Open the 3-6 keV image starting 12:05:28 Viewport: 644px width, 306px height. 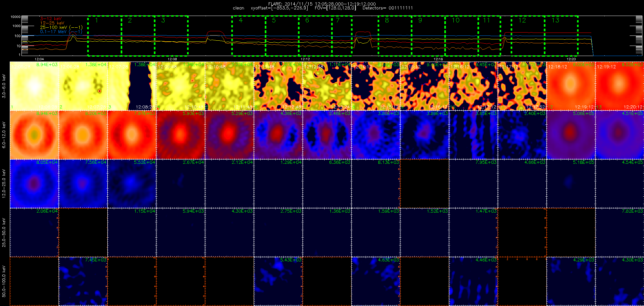(34, 86)
